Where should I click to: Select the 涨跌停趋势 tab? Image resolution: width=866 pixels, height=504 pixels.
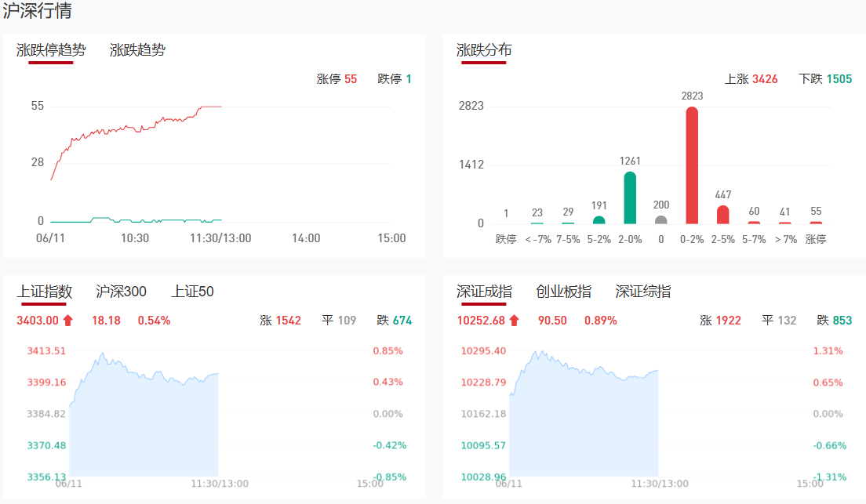click(51, 50)
